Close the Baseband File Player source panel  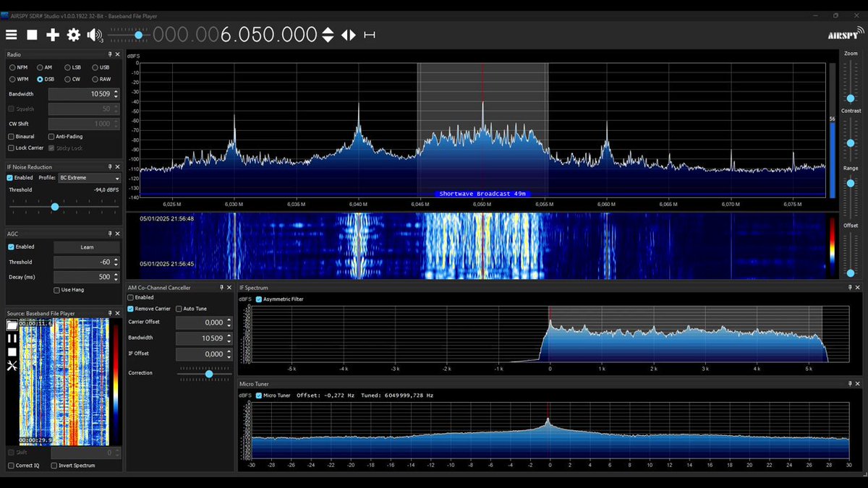117,313
